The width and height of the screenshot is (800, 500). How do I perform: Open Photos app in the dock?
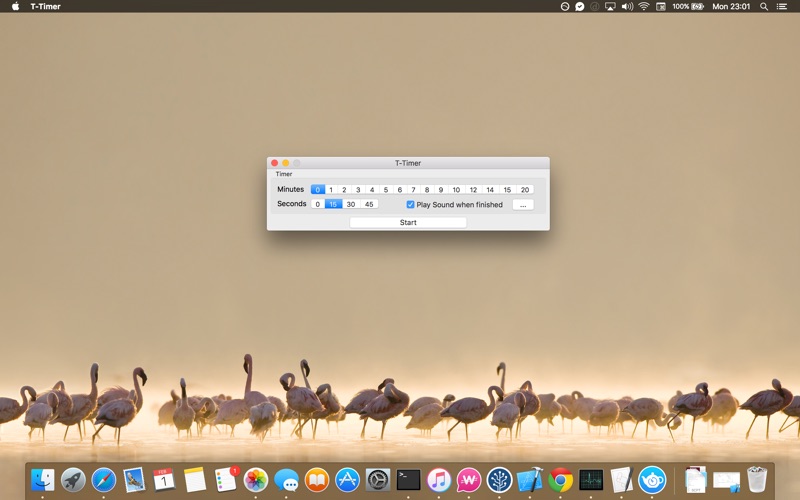pyautogui.click(x=256, y=480)
